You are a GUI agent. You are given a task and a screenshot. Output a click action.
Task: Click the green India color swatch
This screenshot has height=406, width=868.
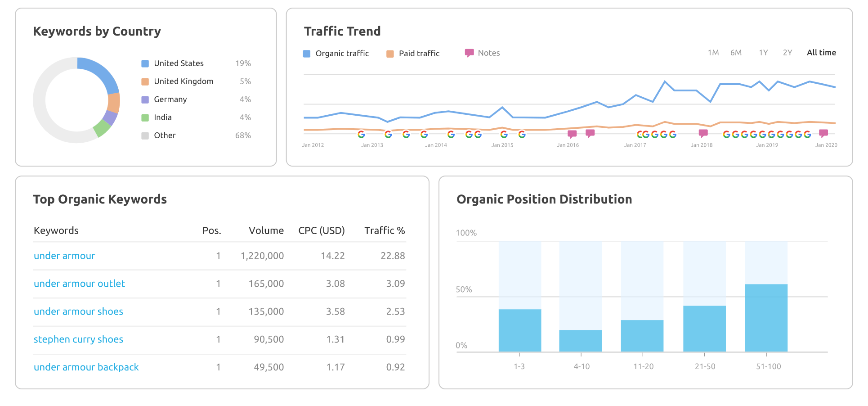tap(145, 117)
